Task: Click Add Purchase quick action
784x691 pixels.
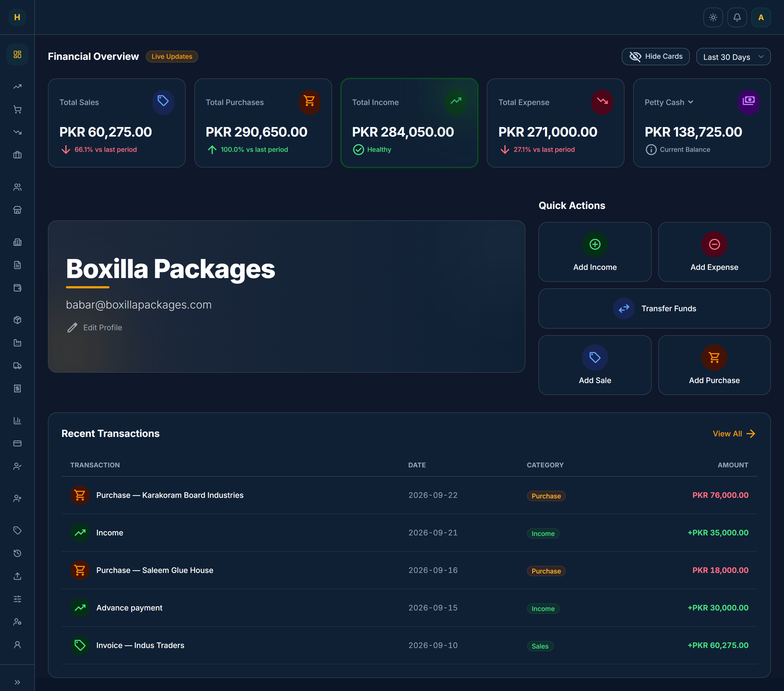Action: pyautogui.click(x=714, y=365)
